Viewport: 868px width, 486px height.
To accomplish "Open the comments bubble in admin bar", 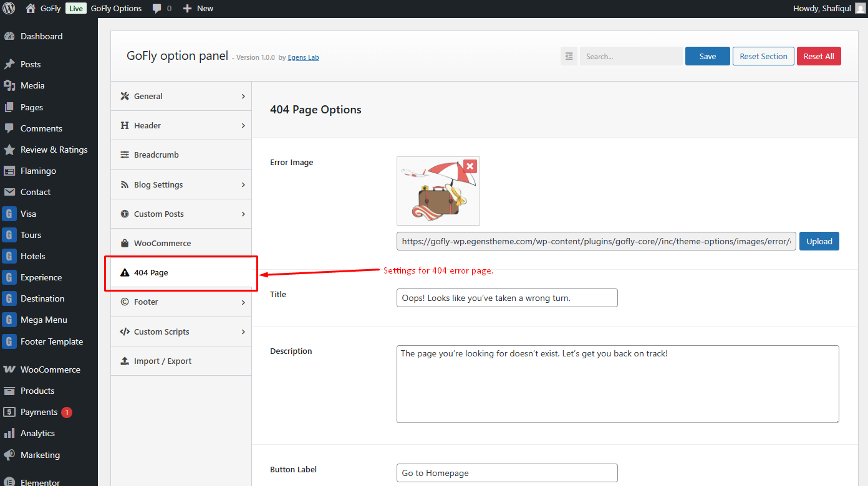I will point(157,9).
